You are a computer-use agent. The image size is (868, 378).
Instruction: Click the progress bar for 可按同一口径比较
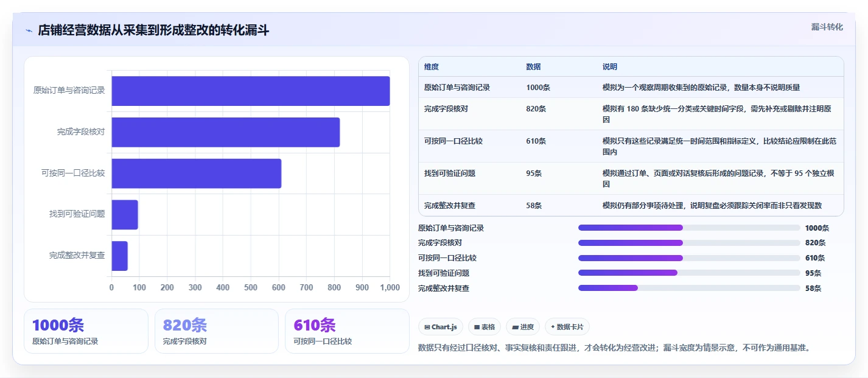click(x=689, y=257)
